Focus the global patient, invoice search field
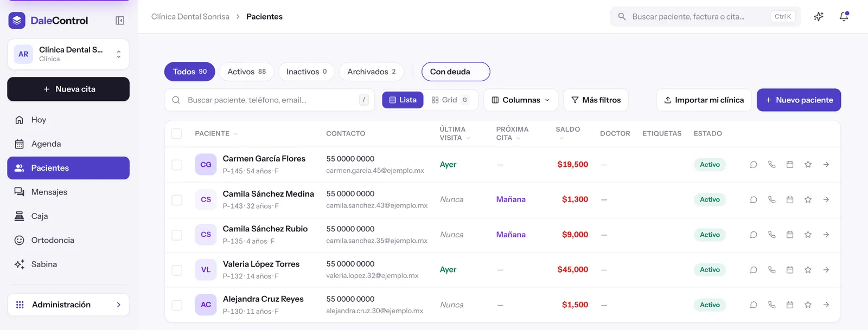The width and height of the screenshot is (868, 330). pyautogui.click(x=705, y=17)
